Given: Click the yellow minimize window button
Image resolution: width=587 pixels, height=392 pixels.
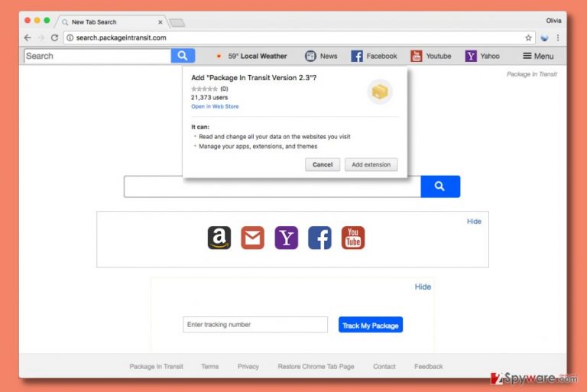Looking at the screenshot, I should point(37,21).
